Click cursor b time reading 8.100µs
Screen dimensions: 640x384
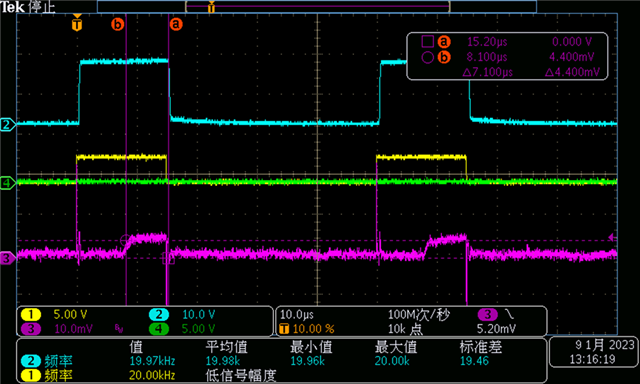click(x=487, y=57)
